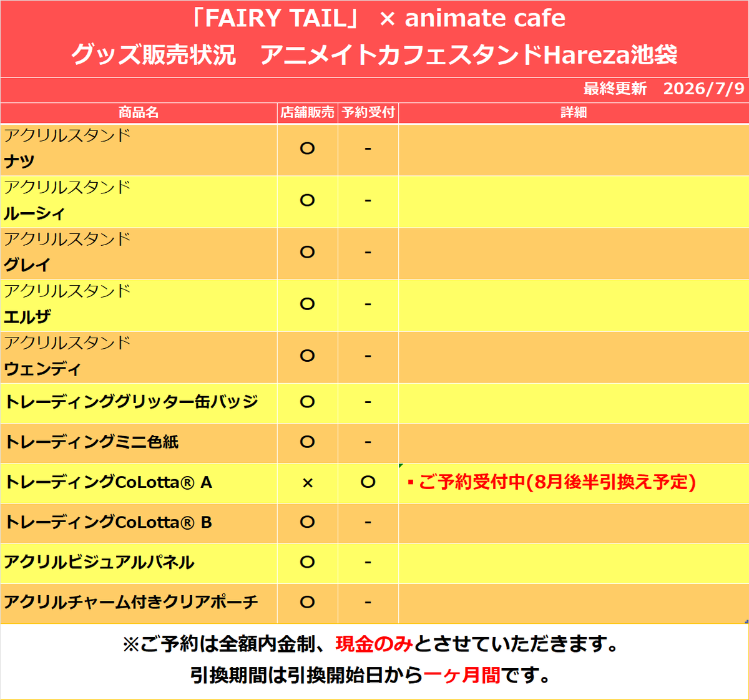Click the 店舗販売 column header
Image resolution: width=749 pixels, height=700 pixels.
point(307,113)
